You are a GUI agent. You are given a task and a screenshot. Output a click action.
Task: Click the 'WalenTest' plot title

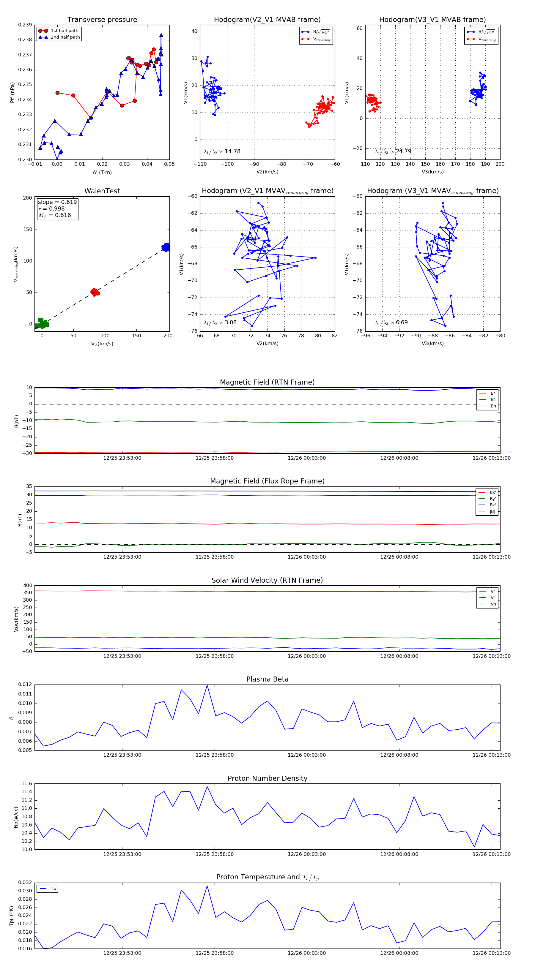coord(102,191)
